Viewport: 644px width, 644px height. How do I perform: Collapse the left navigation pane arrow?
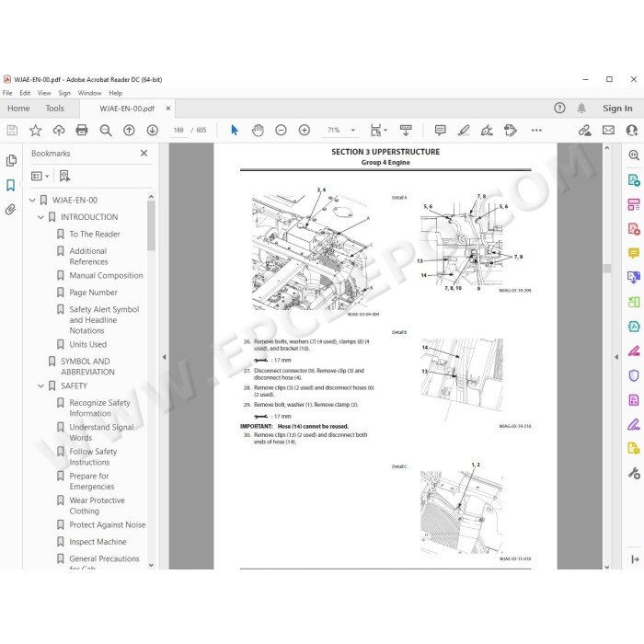click(165, 357)
